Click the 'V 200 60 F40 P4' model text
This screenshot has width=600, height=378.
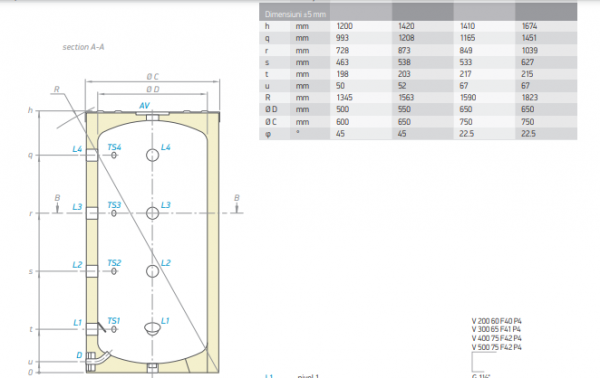[496, 321]
